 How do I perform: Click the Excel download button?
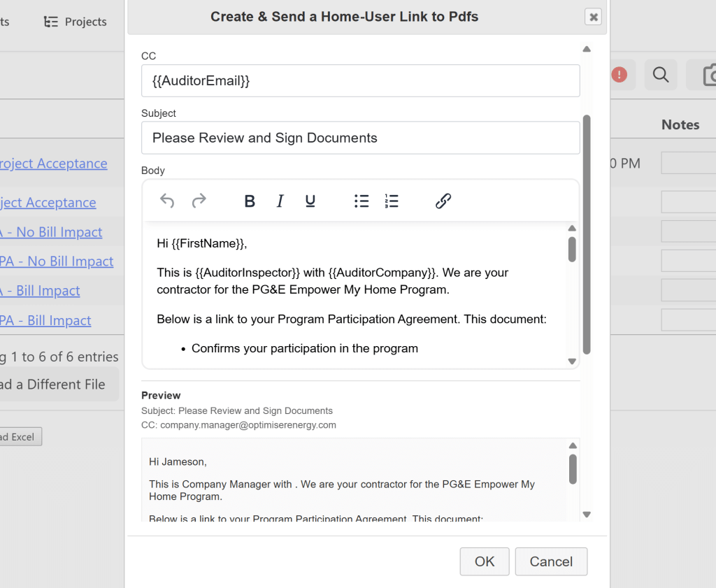20,437
